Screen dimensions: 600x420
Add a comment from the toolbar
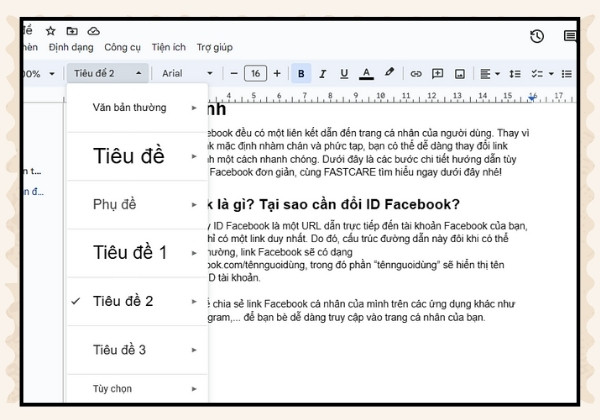click(437, 73)
